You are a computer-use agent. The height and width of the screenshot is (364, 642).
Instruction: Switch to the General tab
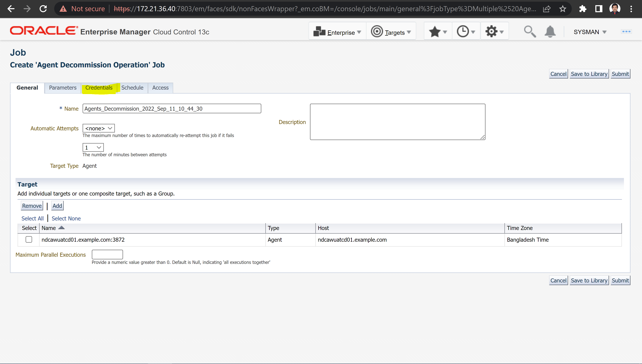point(27,88)
